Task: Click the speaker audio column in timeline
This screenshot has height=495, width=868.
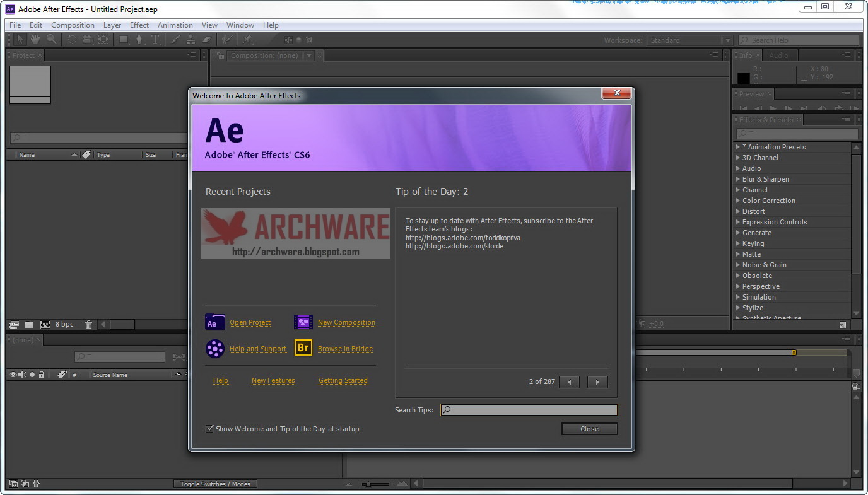Action: pyautogui.click(x=23, y=375)
